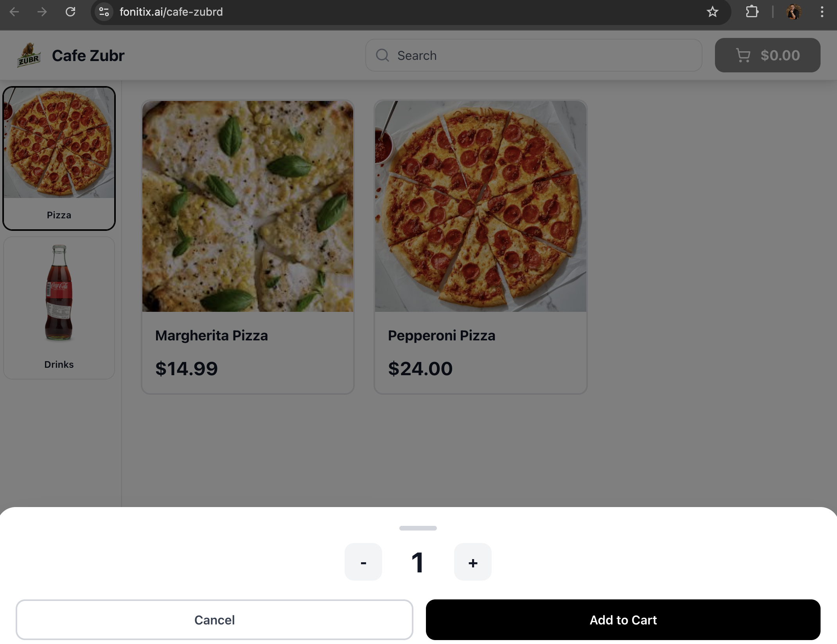This screenshot has width=837, height=644.
Task: Select the Pizza category
Action: pos(59,158)
